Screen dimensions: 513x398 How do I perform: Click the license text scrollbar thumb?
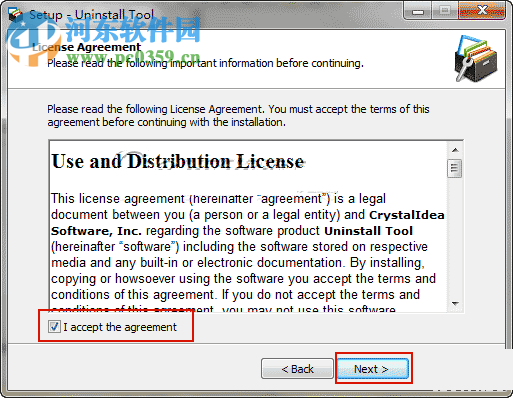pyautogui.click(x=454, y=168)
